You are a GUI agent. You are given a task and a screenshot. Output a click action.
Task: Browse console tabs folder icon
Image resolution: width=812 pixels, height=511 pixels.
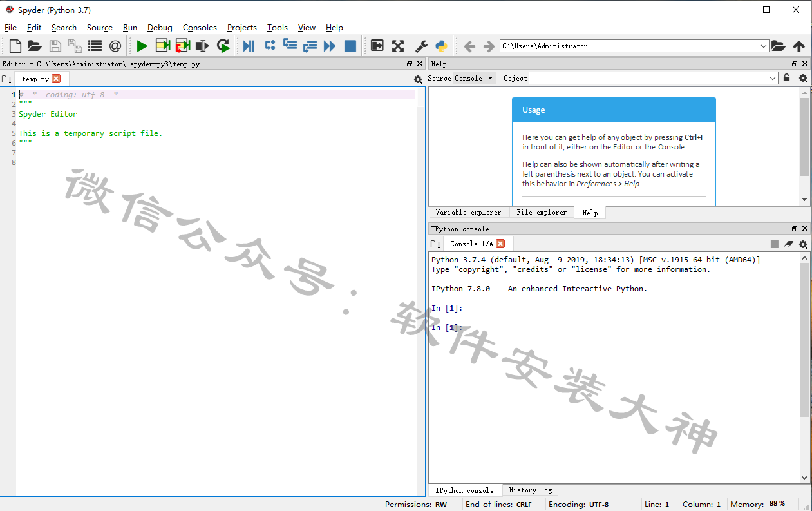tap(435, 244)
